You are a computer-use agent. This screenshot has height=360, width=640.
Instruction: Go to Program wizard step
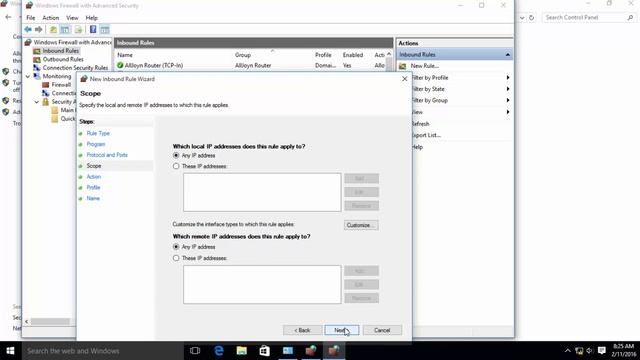(96, 144)
